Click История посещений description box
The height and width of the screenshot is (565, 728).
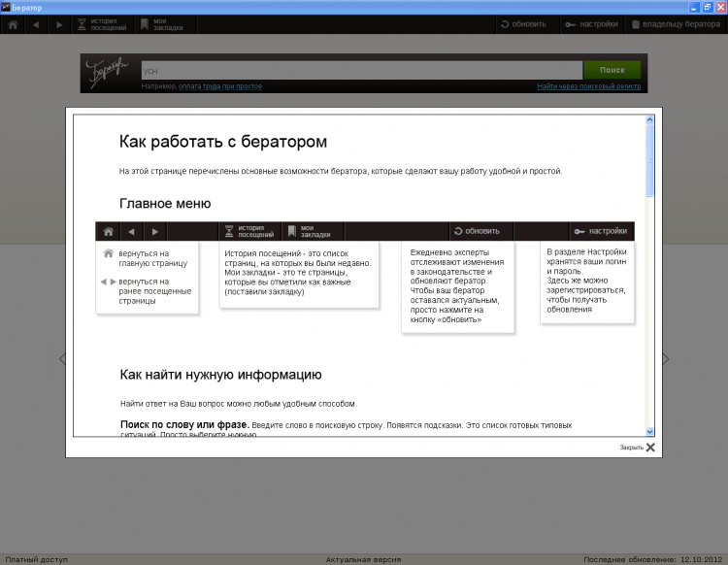tap(299, 274)
